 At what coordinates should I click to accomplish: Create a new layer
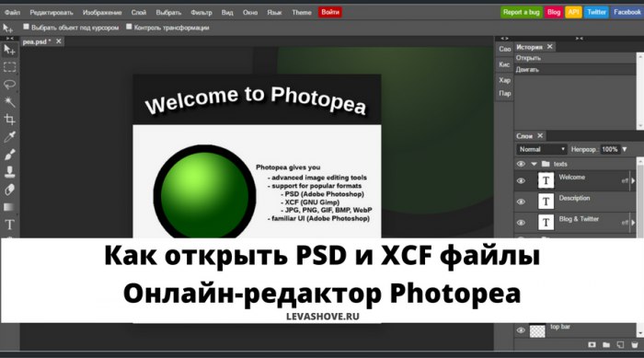620,344
